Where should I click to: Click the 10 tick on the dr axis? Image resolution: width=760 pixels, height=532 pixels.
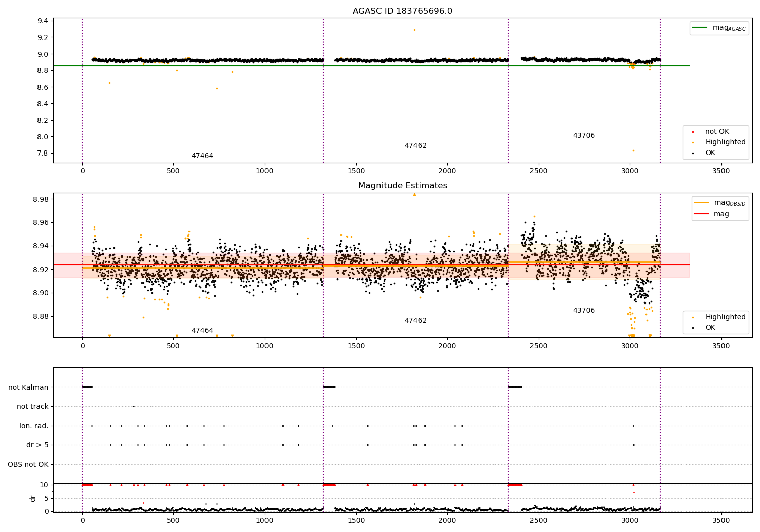coord(44,485)
